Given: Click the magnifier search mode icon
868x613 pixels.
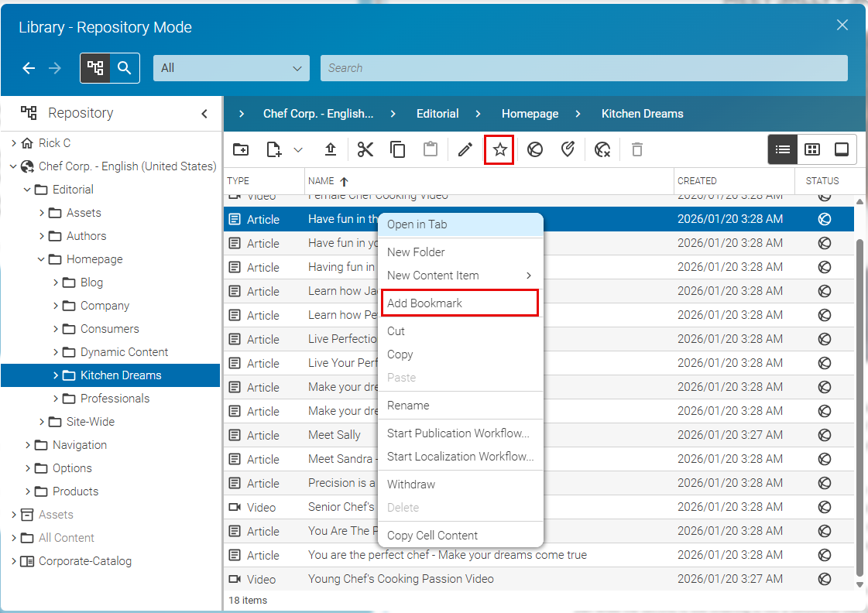Looking at the screenshot, I should click(x=125, y=68).
